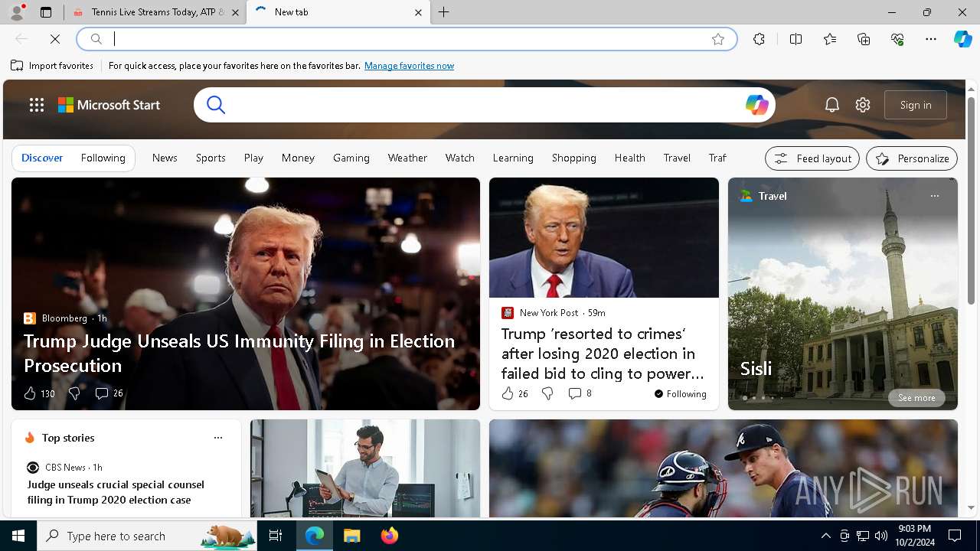Open the browser profile icon
The image size is (980, 551).
click(17, 12)
